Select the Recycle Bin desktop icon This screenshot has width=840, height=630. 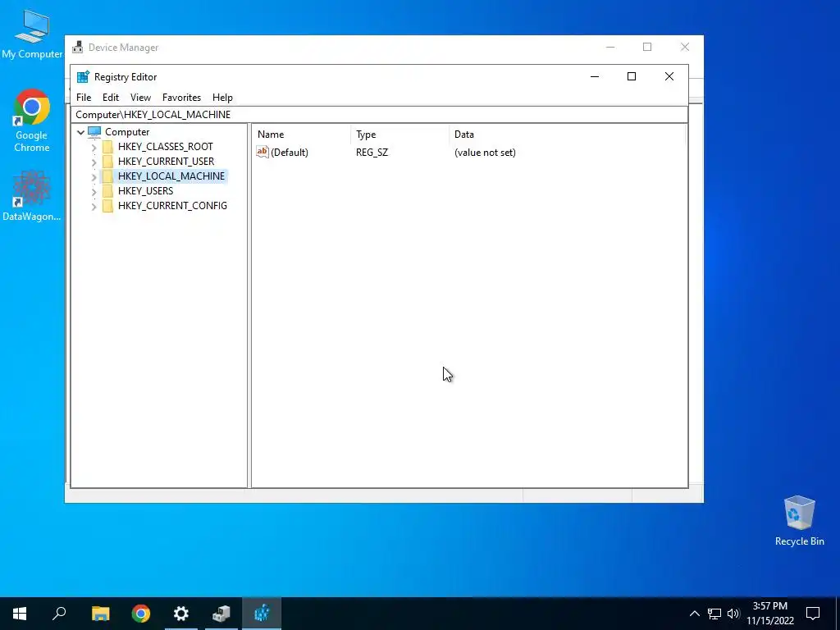coord(799,520)
